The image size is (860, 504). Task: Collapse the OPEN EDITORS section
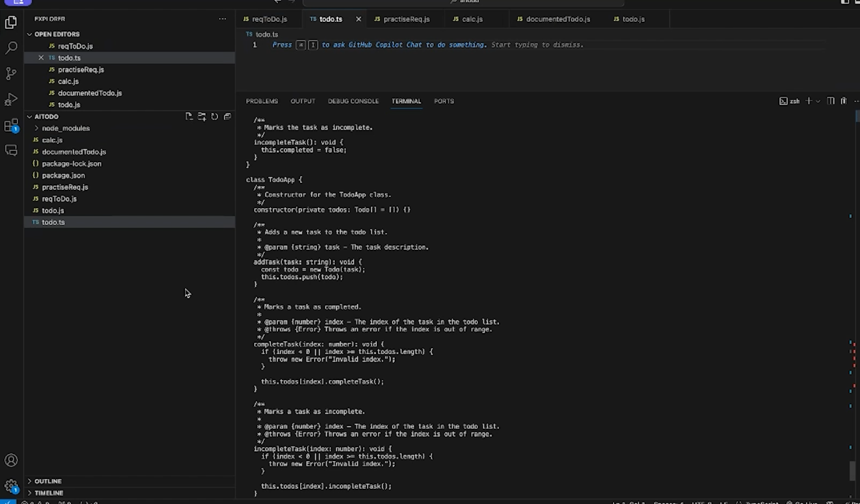pyautogui.click(x=56, y=34)
